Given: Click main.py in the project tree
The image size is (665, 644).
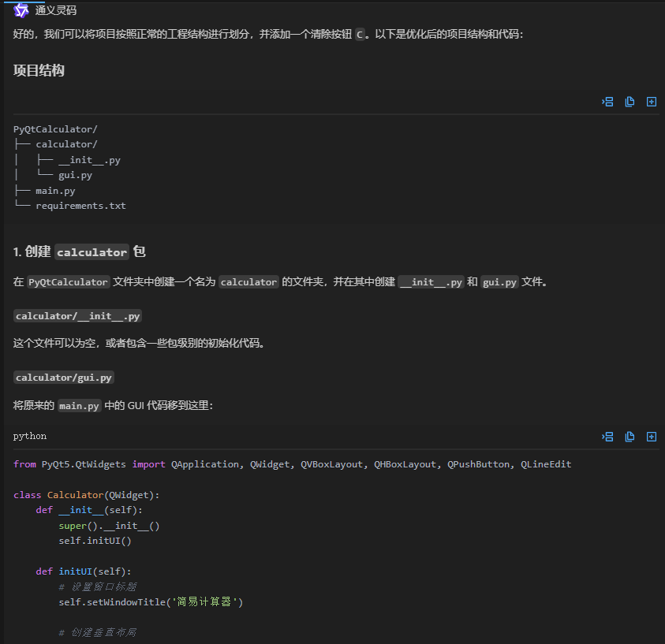Looking at the screenshot, I should (55, 191).
